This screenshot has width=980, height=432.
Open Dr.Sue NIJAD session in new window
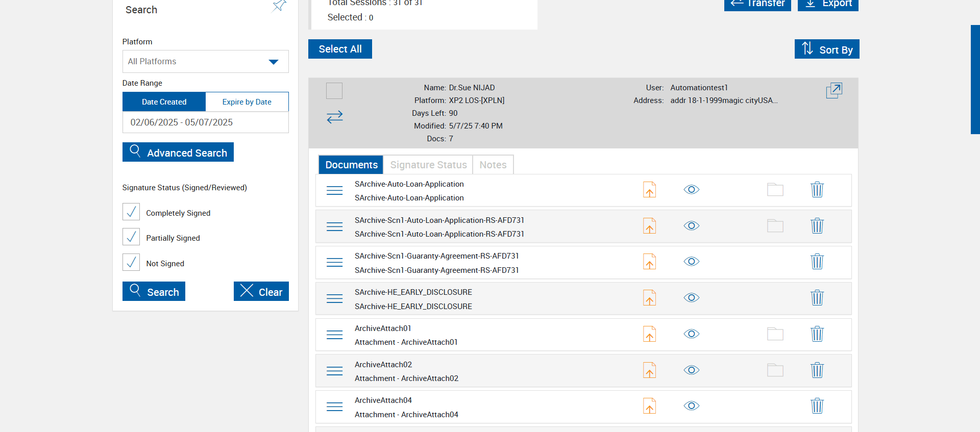[x=834, y=90]
